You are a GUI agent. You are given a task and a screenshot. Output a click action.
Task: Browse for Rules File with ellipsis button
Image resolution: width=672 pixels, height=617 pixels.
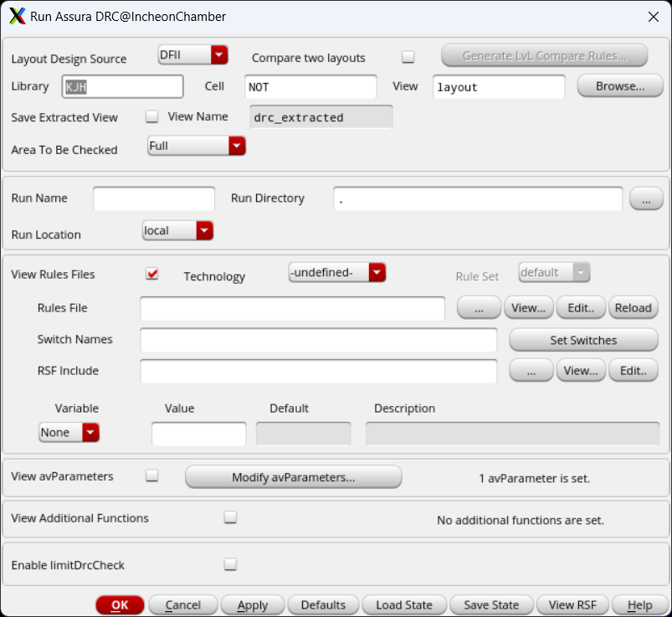click(x=480, y=308)
